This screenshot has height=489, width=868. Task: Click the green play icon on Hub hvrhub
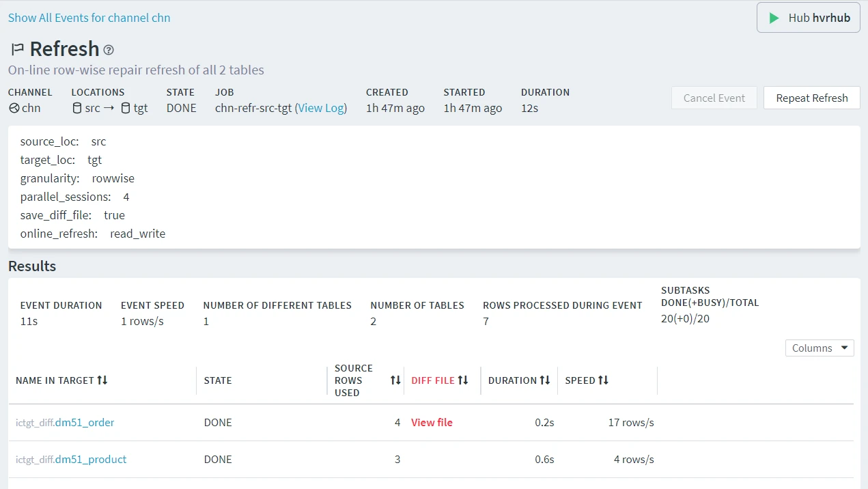(775, 17)
